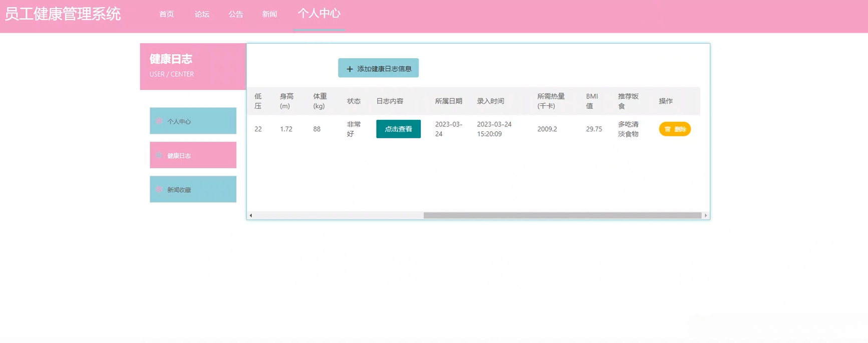The image size is (868, 343).
Task: Open the 论坛 nav item
Action: click(x=202, y=14)
